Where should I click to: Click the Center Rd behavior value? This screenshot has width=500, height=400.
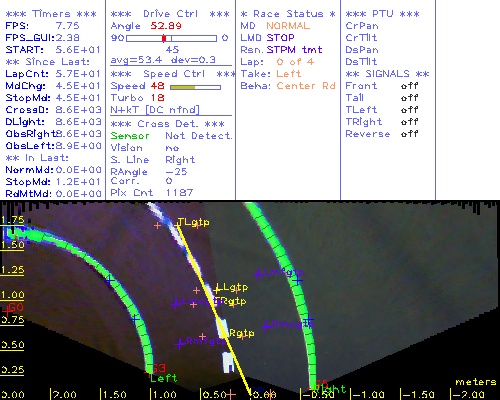click(306, 86)
